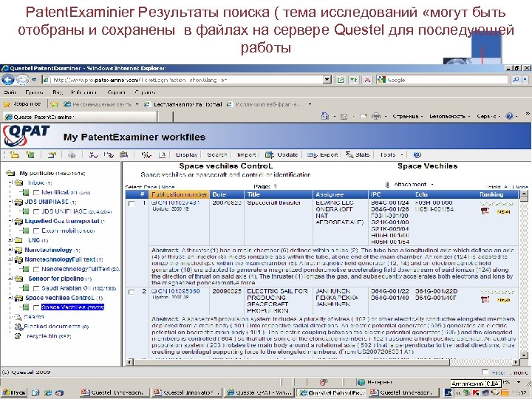The image size is (532, 399).
Task: Click the copy icon in QPAT toolbar
Action: (x=109, y=154)
